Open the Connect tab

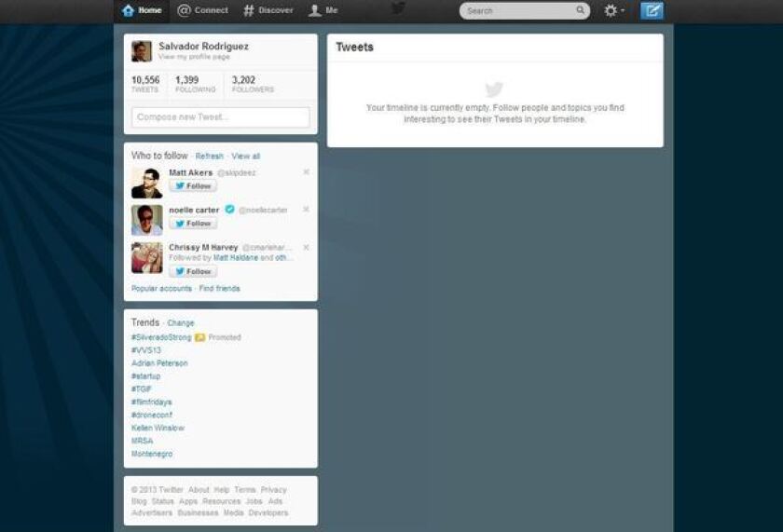[x=203, y=10]
